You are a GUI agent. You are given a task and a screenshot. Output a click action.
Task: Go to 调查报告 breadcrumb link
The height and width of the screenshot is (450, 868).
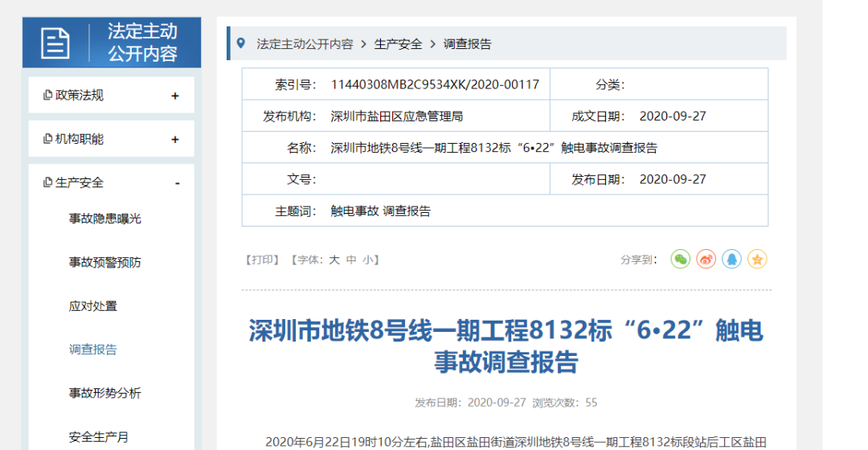coord(467,44)
